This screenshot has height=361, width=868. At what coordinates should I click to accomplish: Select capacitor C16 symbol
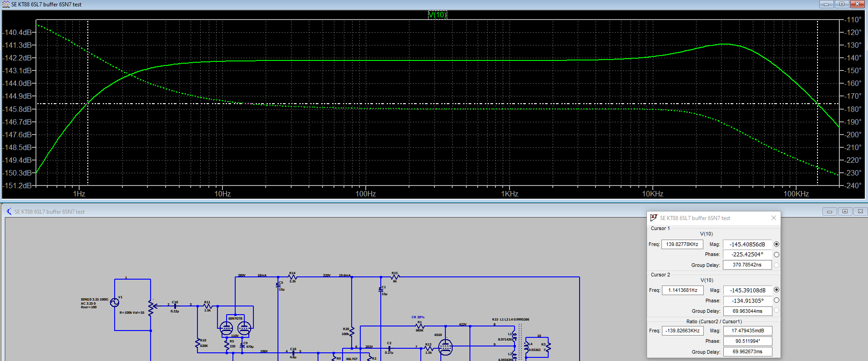pyautogui.click(x=293, y=353)
